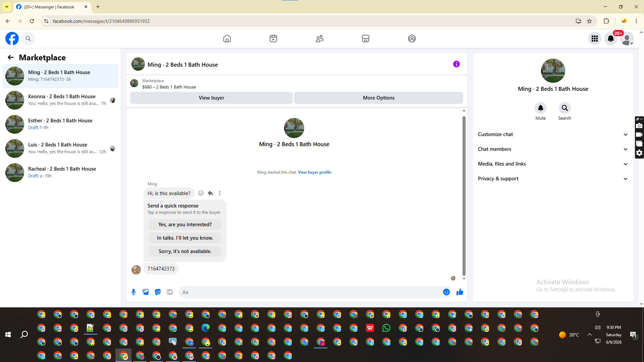Image resolution: width=644 pixels, height=362 pixels.
Task: Open the Facebook search icon
Action: pos(28,39)
